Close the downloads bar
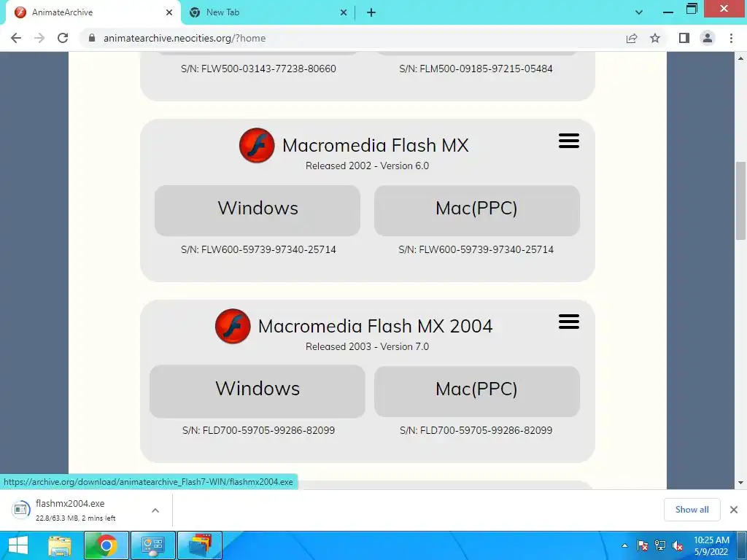The image size is (747, 560). [x=734, y=510]
